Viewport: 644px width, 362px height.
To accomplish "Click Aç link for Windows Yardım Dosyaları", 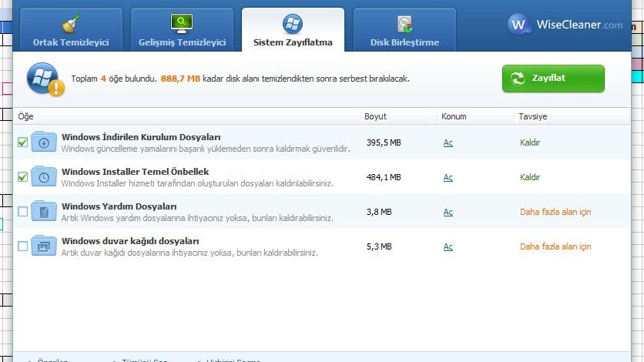I will (x=448, y=212).
